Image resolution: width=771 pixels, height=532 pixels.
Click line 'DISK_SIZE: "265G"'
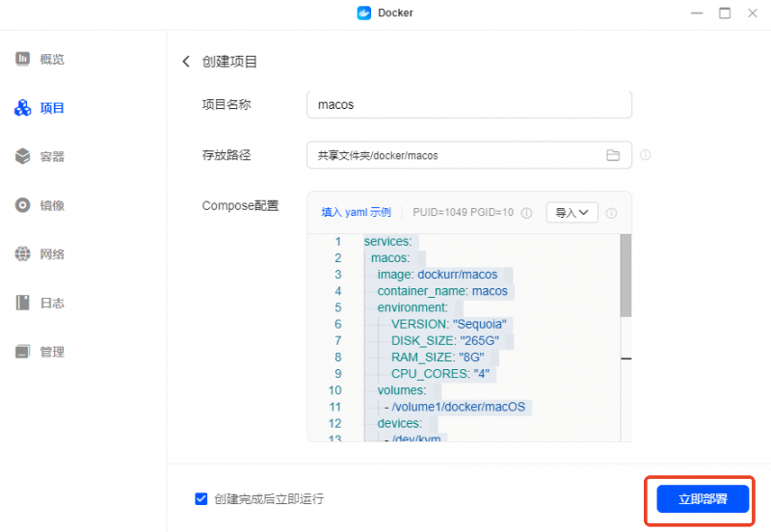[445, 341]
